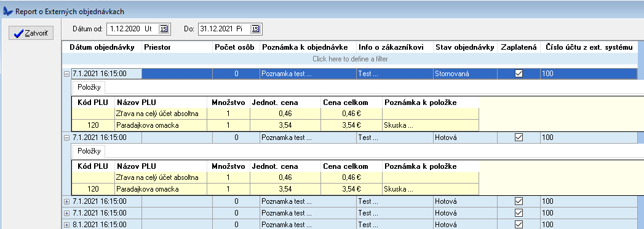644x229 pixels.
Task: Open the calendar picker for Do date
Action: (x=255, y=29)
